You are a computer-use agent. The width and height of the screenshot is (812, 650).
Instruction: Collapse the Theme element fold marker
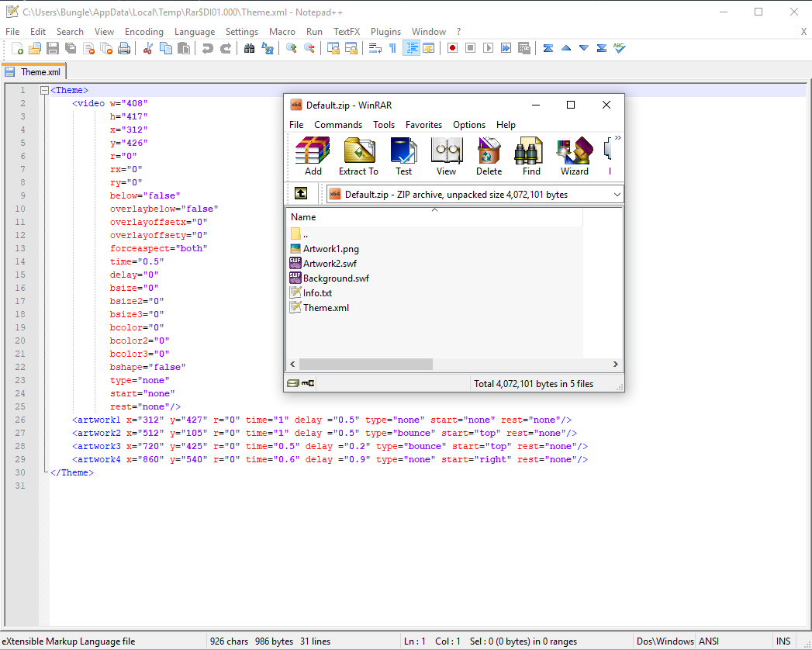[44, 91]
